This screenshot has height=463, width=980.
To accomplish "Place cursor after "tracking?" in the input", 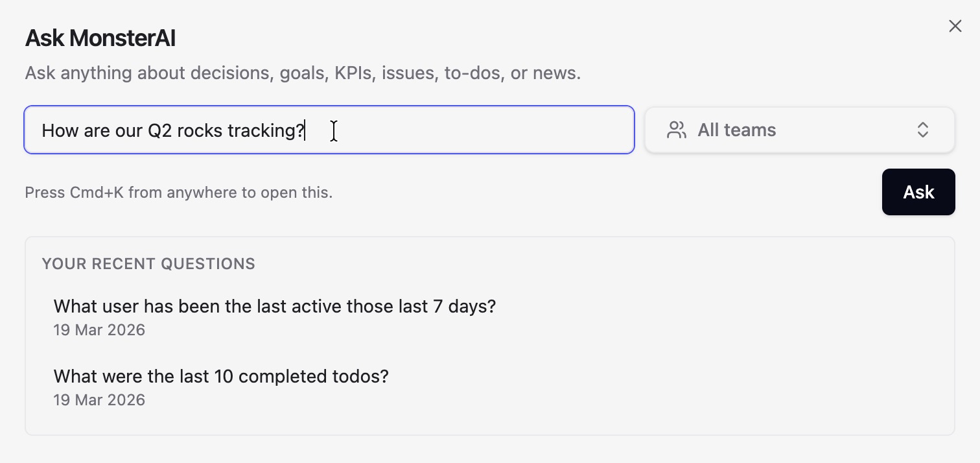I will point(305,130).
